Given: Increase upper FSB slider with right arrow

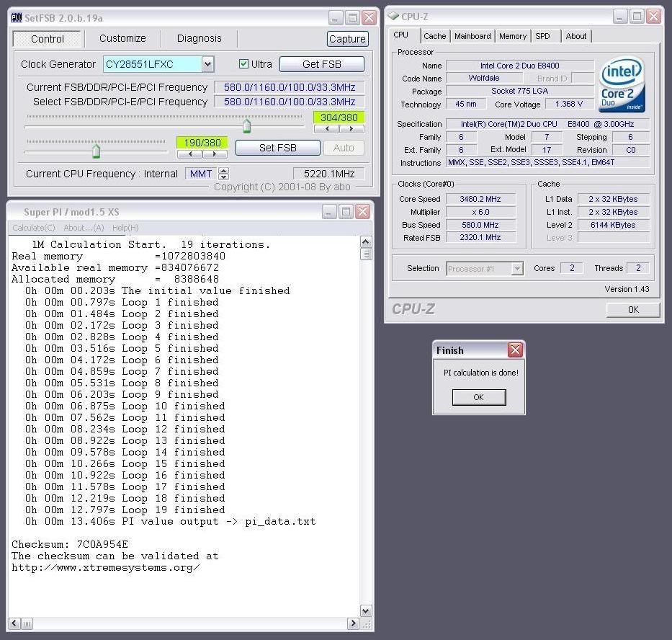Looking at the screenshot, I should coord(351,129).
